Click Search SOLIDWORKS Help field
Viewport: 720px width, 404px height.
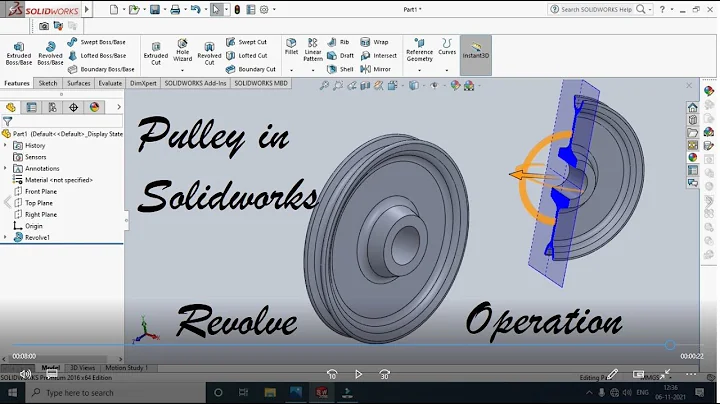click(597, 9)
